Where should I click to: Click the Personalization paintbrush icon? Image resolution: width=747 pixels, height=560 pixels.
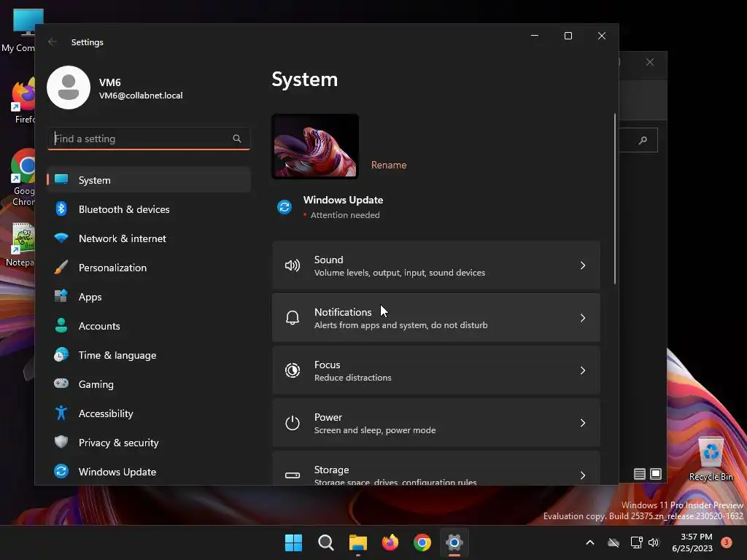pos(61,267)
